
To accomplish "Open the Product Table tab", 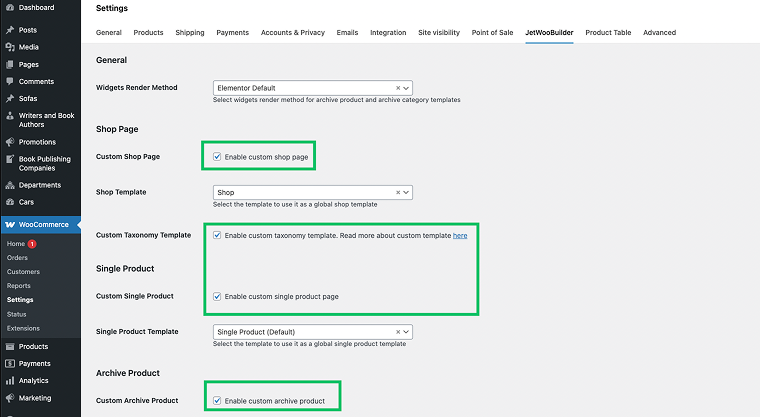I will [608, 32].
